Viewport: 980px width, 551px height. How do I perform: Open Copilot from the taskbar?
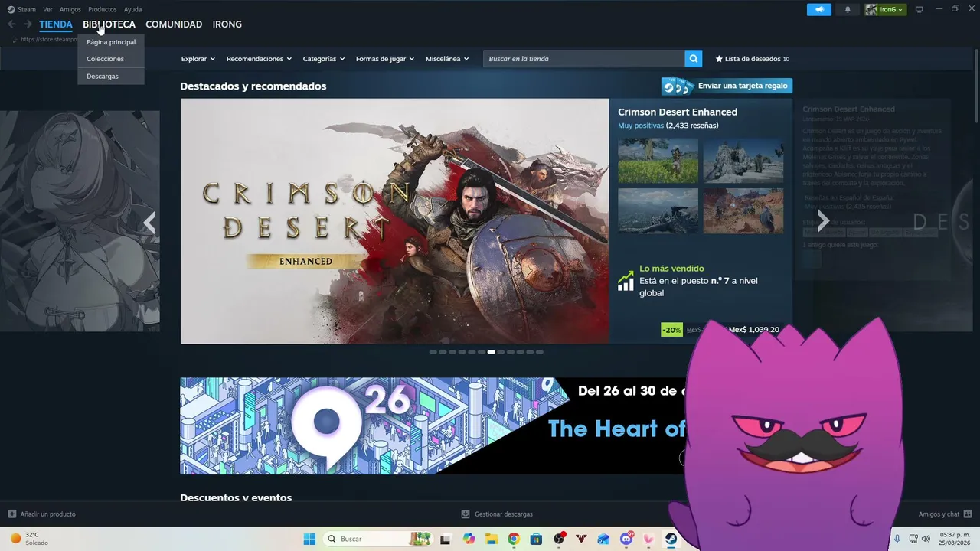pos(469,539)
